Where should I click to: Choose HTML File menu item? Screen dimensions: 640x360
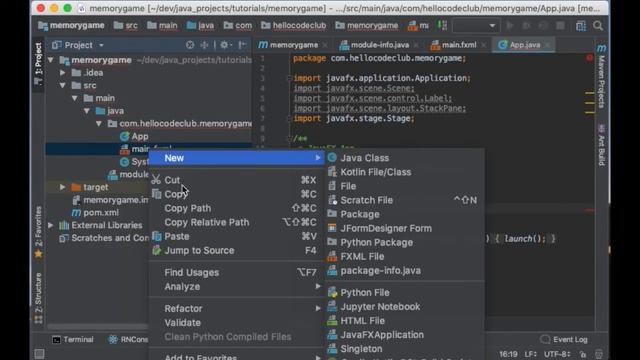click(x=405, y=321)
